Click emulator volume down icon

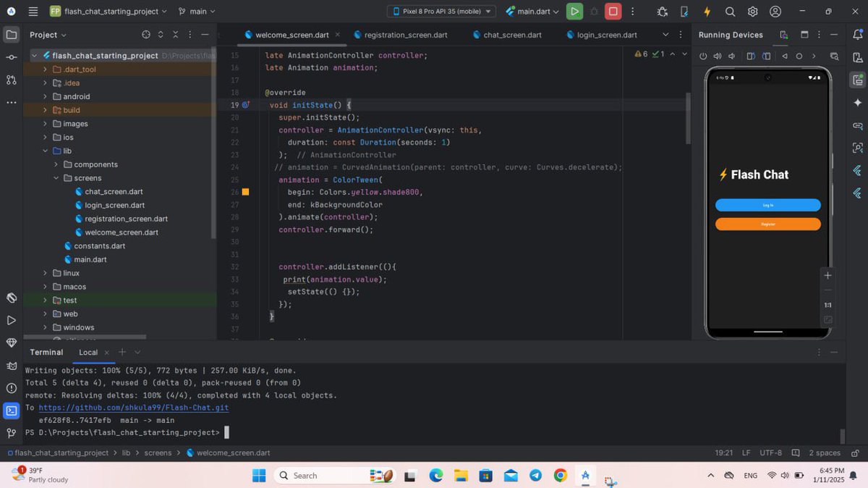tap(732, 56)
